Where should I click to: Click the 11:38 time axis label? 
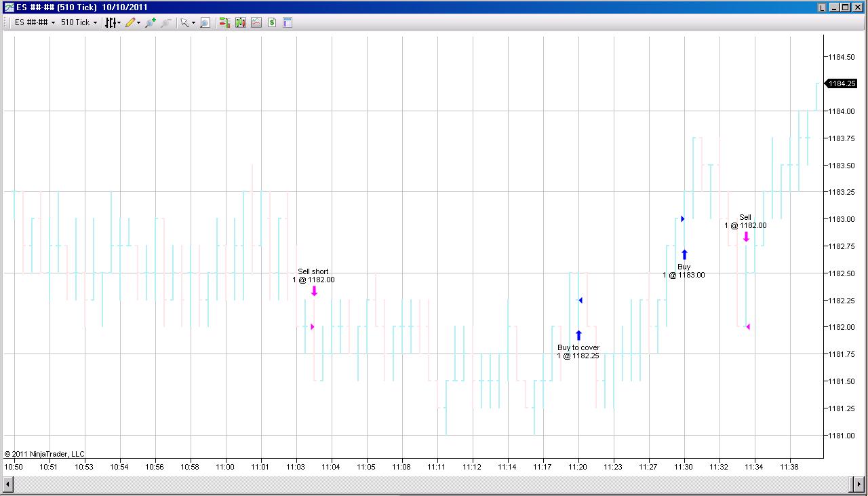(789, 467)
